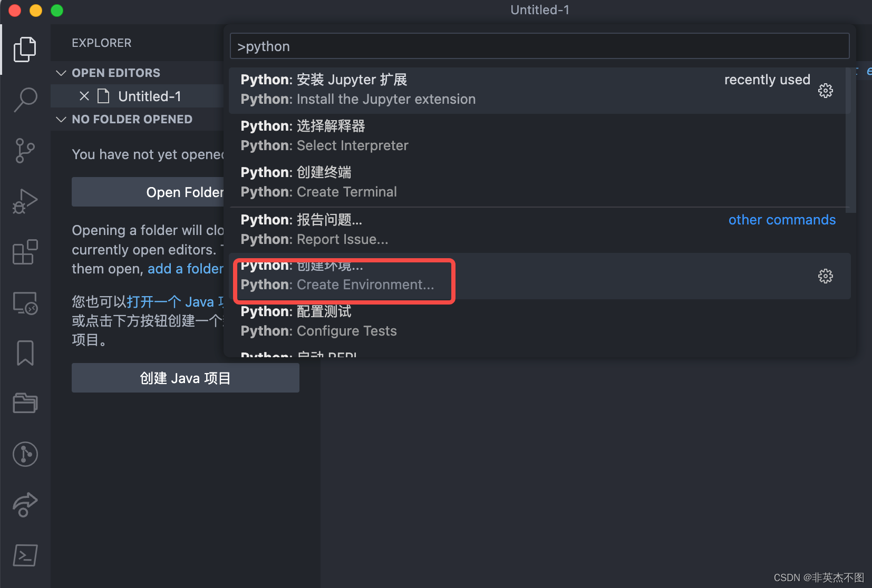Click the add a folder link
The width and height of the screenshot is (872, 588).
[x=186, y=269]
